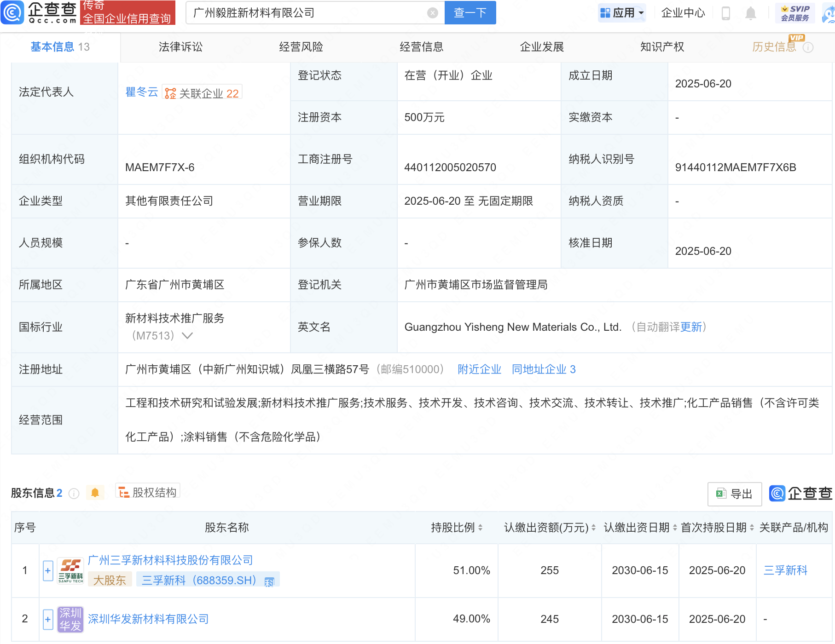The height and width of the screenshot is (644, 835).
Task: Open 附近企业 link
Action: coord(479,369)
